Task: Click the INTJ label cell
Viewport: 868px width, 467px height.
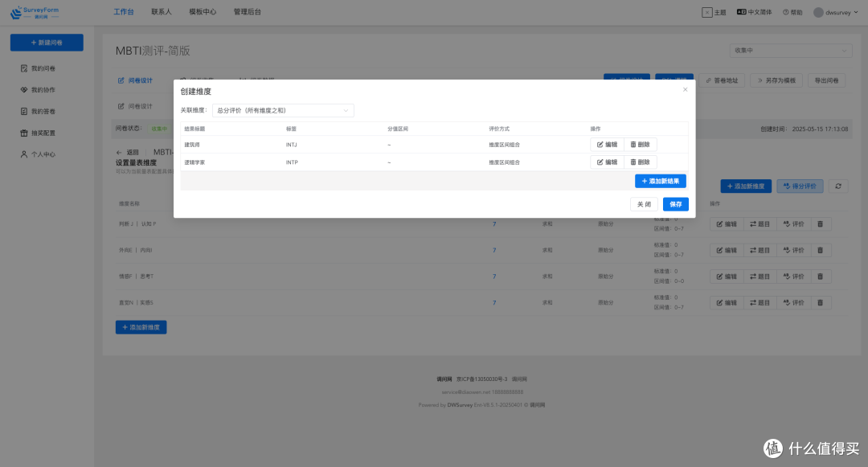Action: tap(291, 145)
